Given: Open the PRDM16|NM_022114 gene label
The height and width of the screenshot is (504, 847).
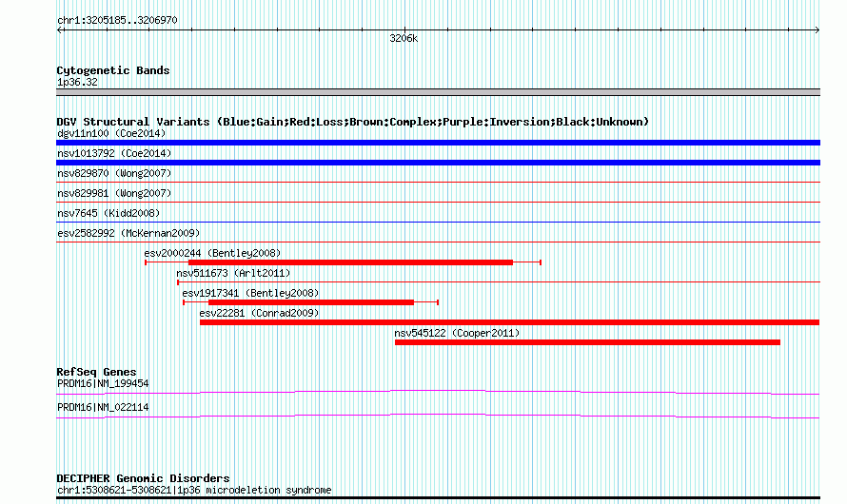Looking at the screenshot, I should point(103,407).
